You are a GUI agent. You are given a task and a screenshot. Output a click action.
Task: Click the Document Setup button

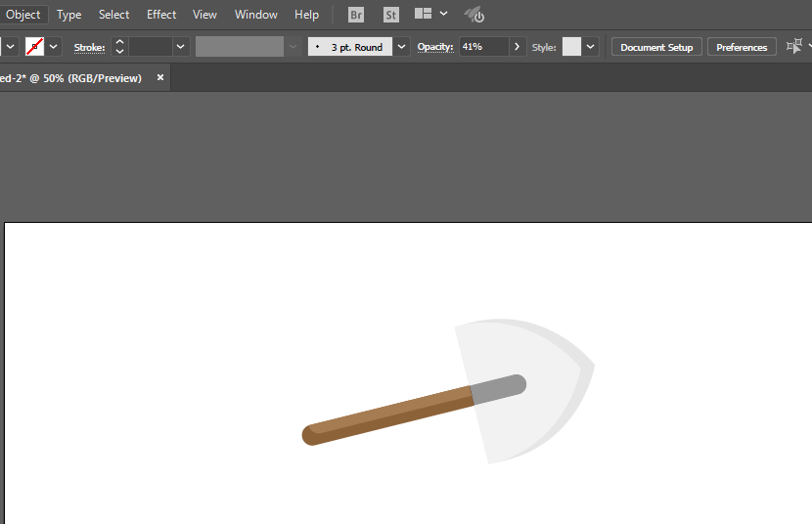656,47
